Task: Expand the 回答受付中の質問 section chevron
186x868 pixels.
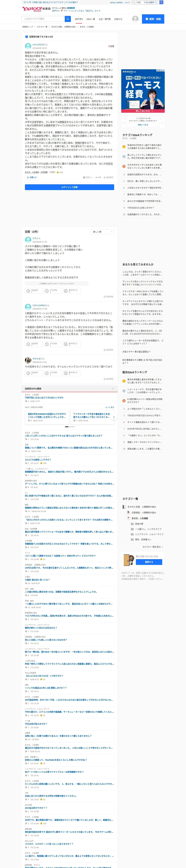Action: [x=113, y=389]
